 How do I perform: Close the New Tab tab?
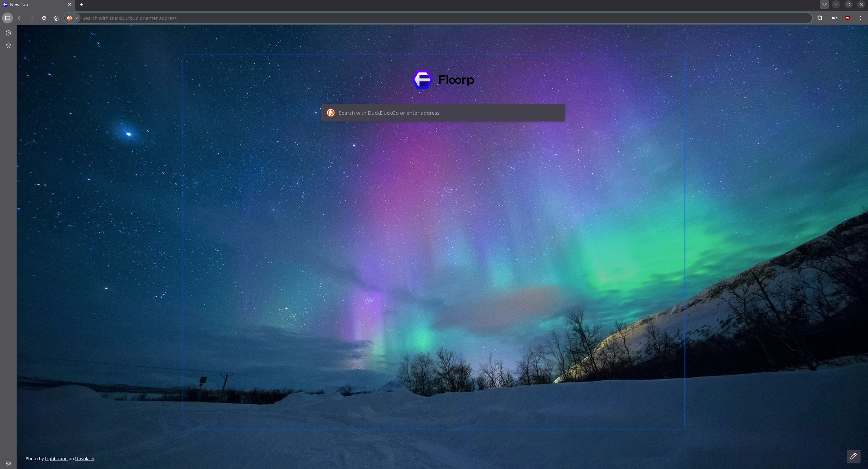69,4
